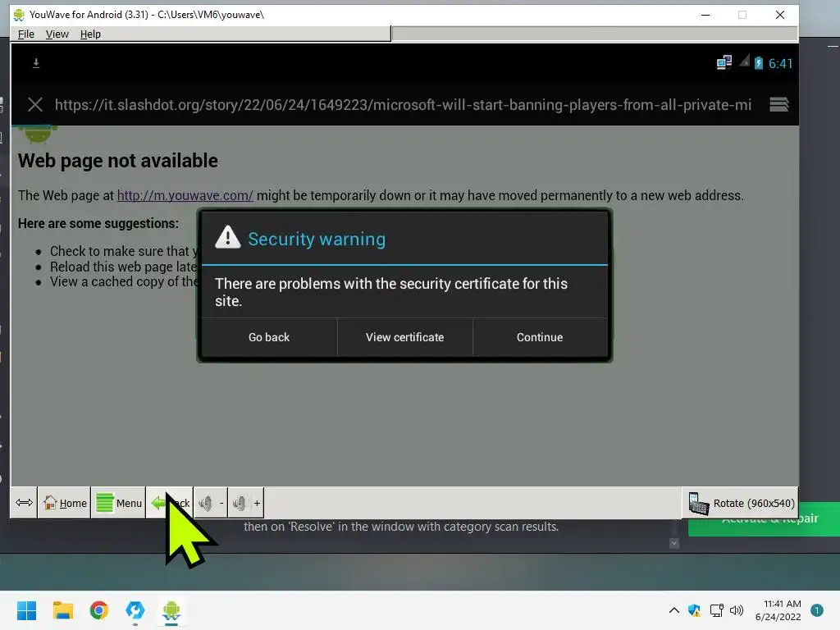Screen dimensions: 840x630
Task: Click the Android Back button
Action: coord(169,503)
